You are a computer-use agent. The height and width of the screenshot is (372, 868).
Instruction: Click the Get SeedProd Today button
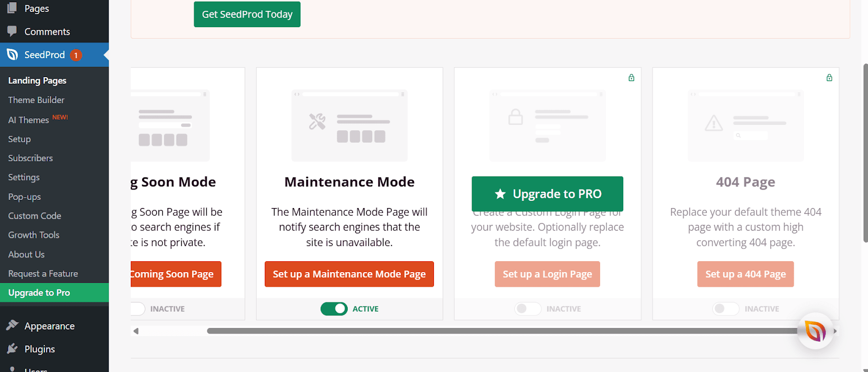coord(247,14)
